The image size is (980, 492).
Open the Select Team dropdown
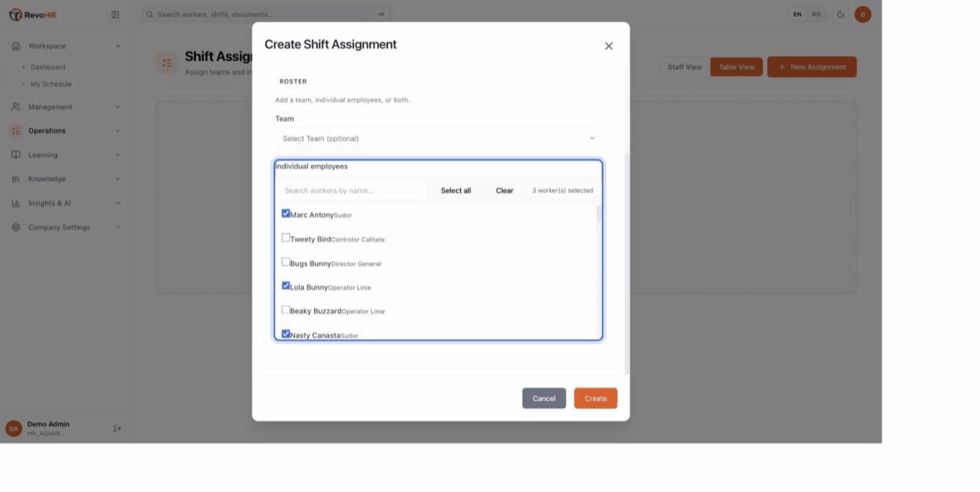tap(439, 139)
